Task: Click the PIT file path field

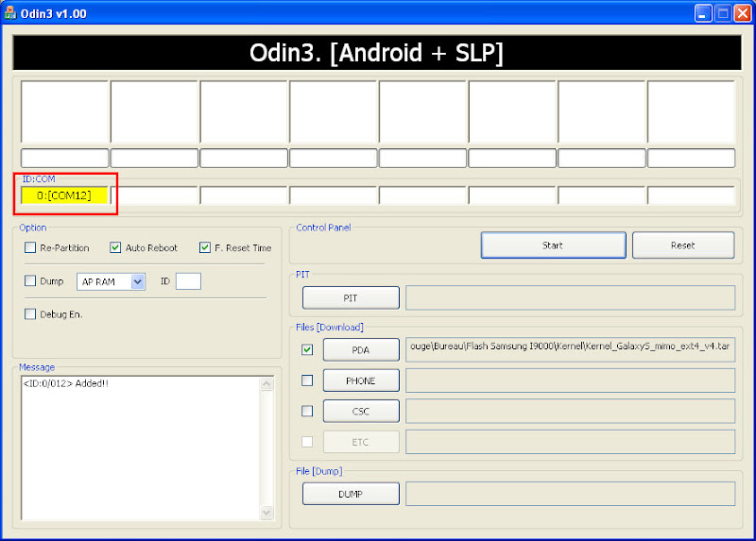Action: [x=571, y=297]
